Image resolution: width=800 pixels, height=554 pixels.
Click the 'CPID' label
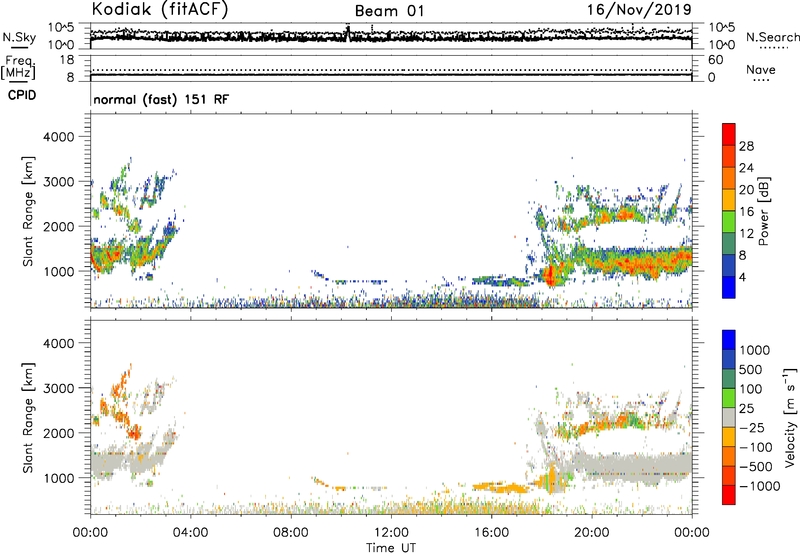tap(22, 95)
